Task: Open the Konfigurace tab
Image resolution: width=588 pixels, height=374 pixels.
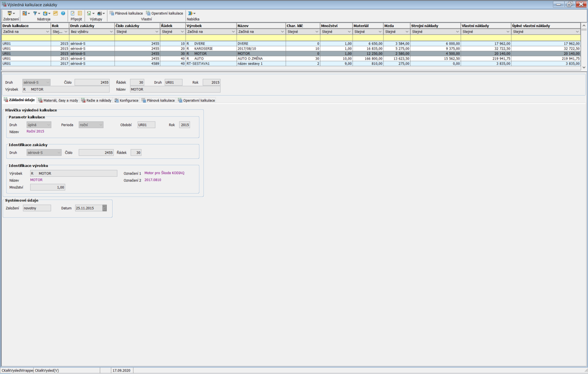Action: [x=126, y=101]
